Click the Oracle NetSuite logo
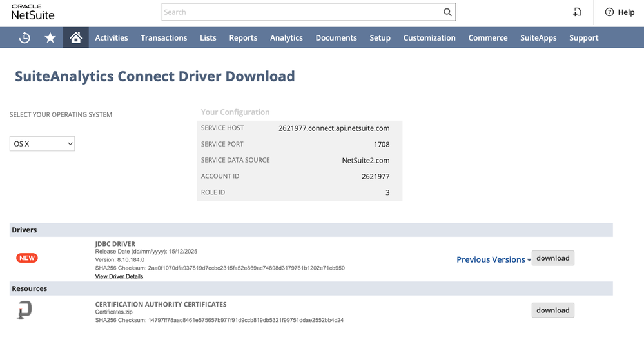The image size is (644, 344). pyautogui.click(x=33, y=12)
